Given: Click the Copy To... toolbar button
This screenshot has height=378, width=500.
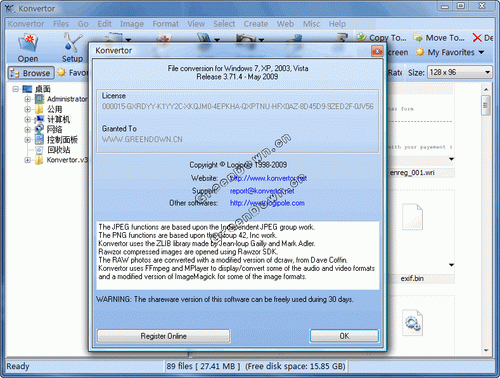Looking at the screenshot, I should click(382, 38).
